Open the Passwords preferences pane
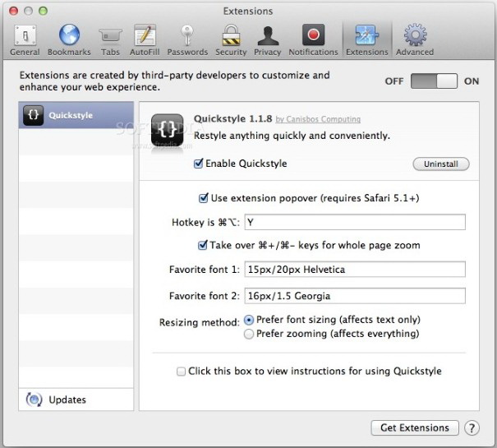The height and width of the screenshot is (448, 497). pyautogui.click(x=187, y=40)
